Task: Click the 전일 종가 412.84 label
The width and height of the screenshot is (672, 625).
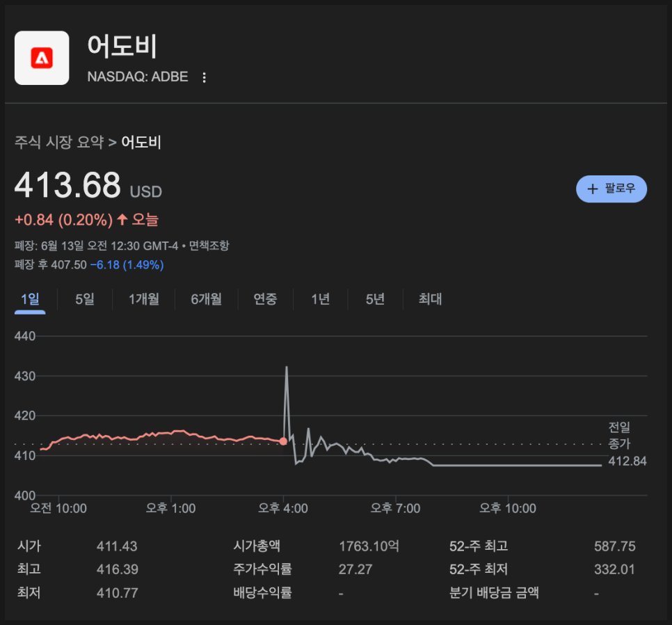Action: [x=627, y=443]
